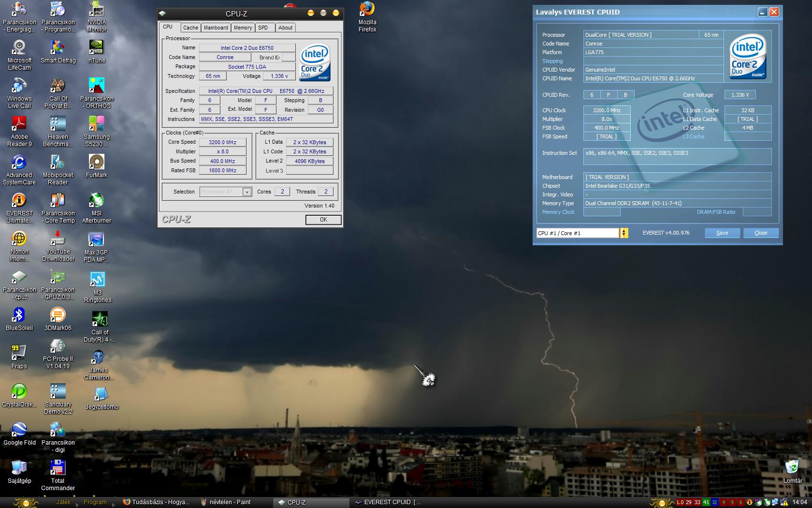This screenshot has width=812, height=508.
Task: Click the CPU-Z Rated FSB value "1600.0 MHz"
Action: 222,170
